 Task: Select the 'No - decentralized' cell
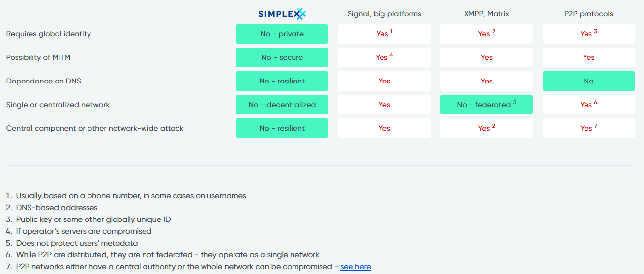pos(282,105)
